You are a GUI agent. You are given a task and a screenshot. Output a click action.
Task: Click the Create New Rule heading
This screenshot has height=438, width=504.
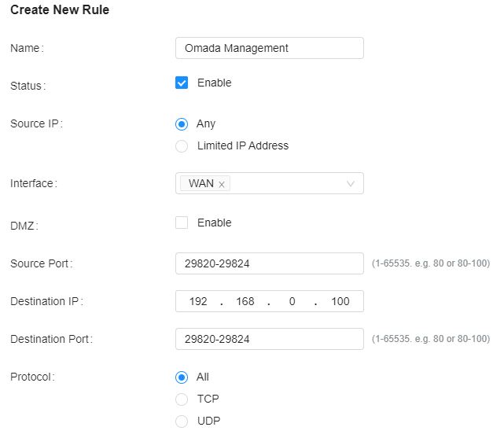(60, 10)
